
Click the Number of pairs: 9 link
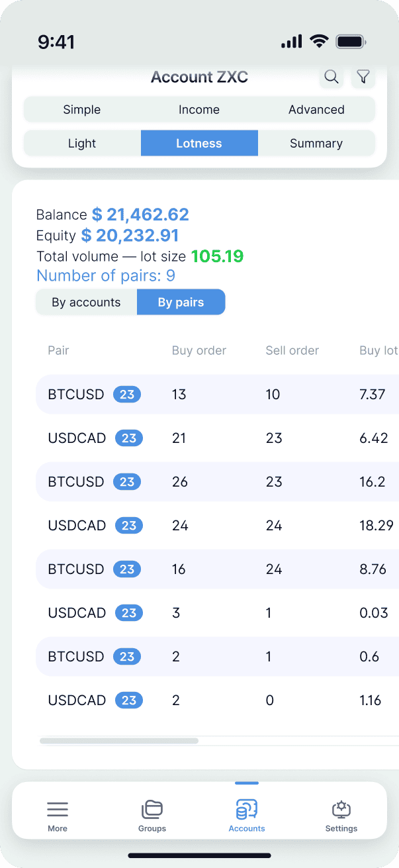click(106, 276)
